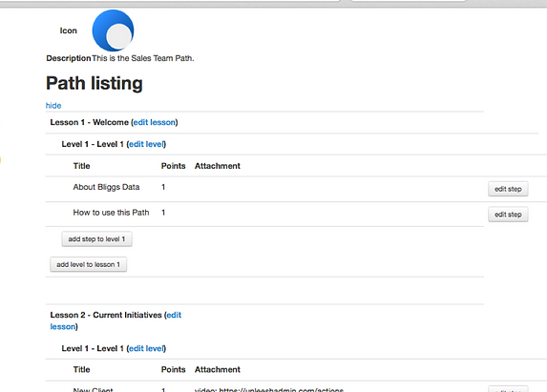547x392 pixels.
Task: Add level to lesson 1
Action: [88, 264]
